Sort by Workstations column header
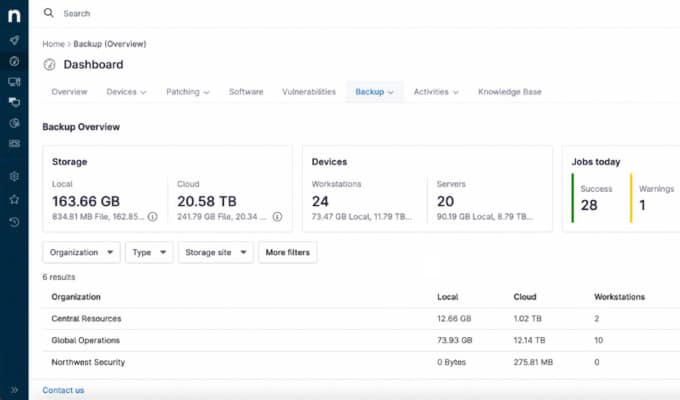 (619, 297)
